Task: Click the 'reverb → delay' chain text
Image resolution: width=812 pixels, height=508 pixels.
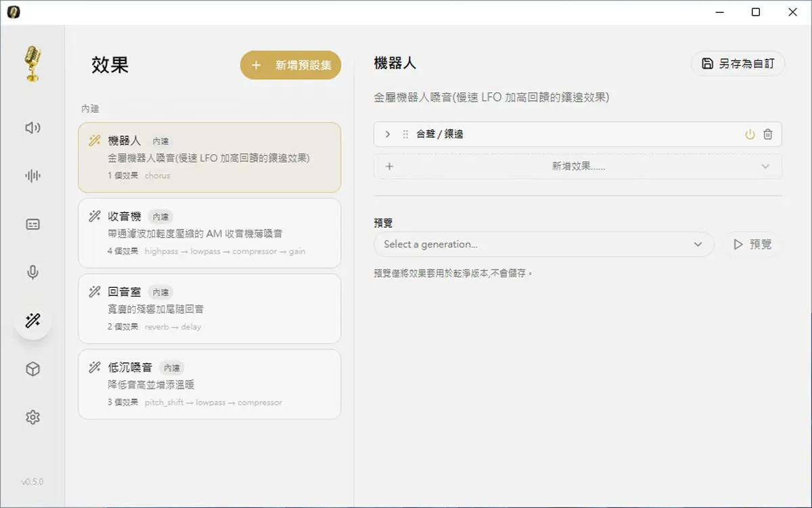Action: click(173, 327)
